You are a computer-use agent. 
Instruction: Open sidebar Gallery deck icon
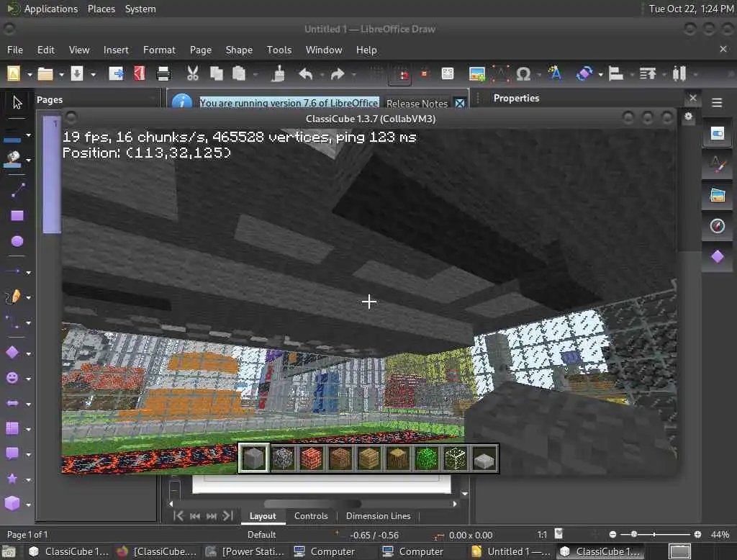point(718,195)
